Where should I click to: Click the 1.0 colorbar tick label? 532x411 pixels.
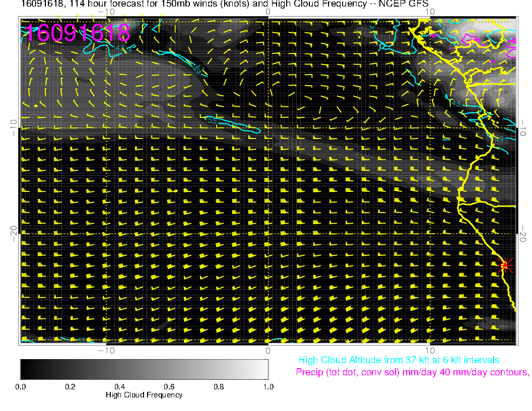[268, 386]
